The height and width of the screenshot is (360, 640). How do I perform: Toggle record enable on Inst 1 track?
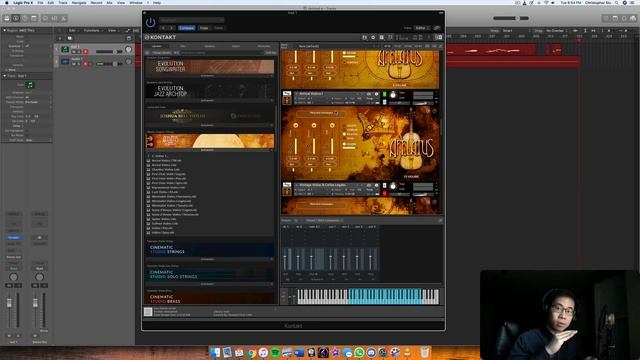[86, 52]
